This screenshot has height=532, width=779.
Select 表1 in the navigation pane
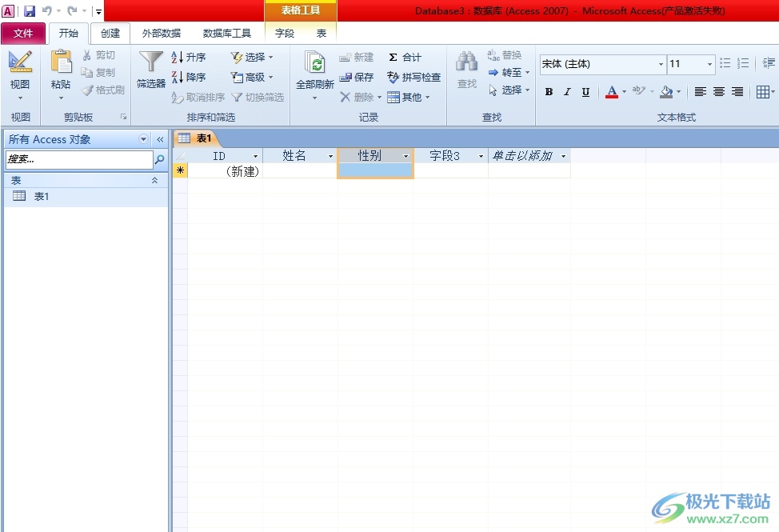point(86,196)
